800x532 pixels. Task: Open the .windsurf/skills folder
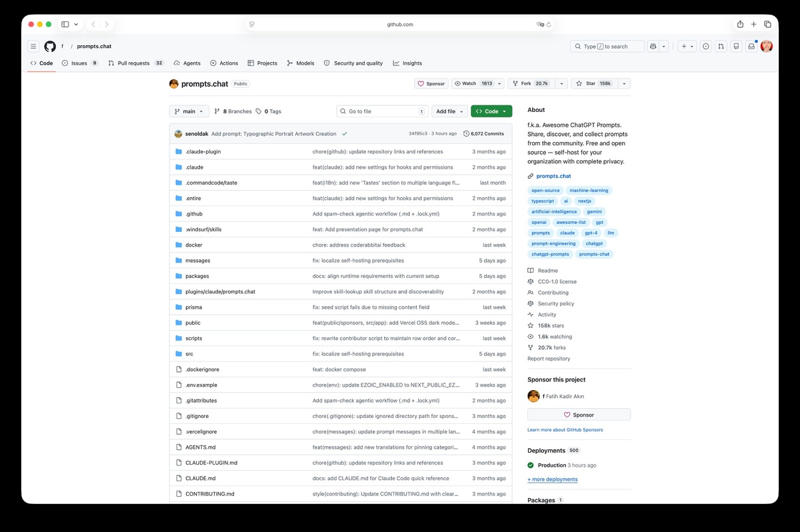[203, 229]
